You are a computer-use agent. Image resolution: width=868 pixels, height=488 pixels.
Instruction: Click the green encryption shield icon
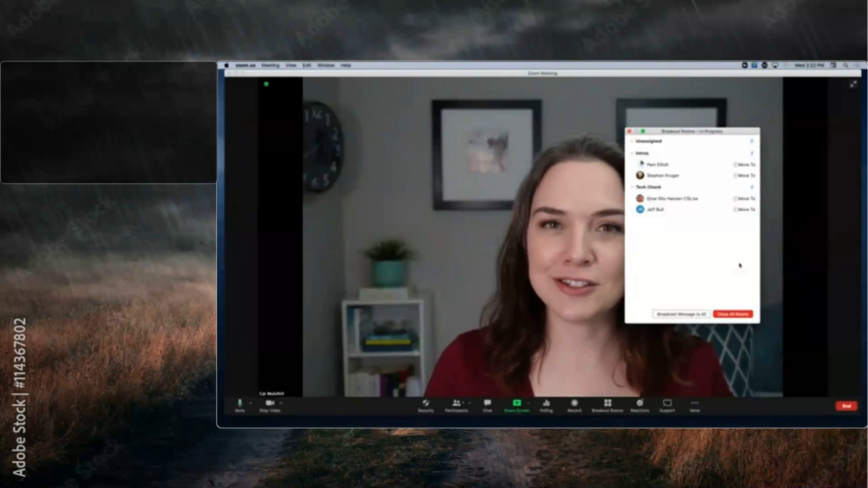point(266,84)
